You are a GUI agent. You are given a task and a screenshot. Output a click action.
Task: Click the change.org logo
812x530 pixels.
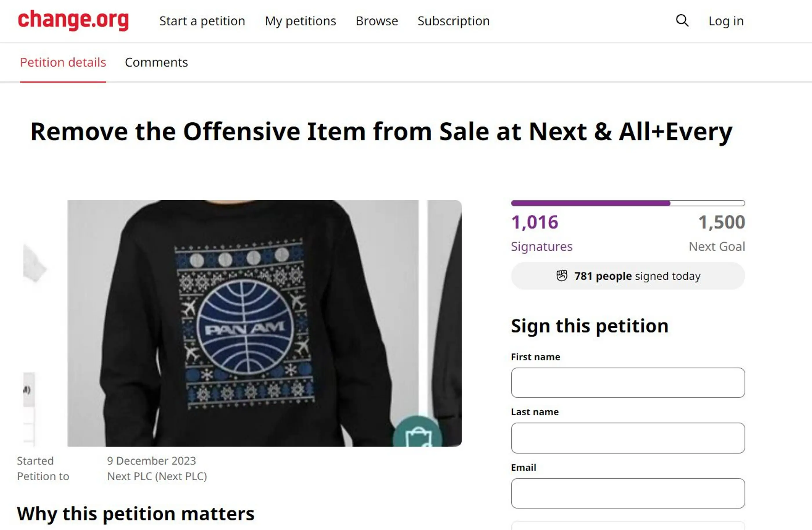[x=73, y=21]
